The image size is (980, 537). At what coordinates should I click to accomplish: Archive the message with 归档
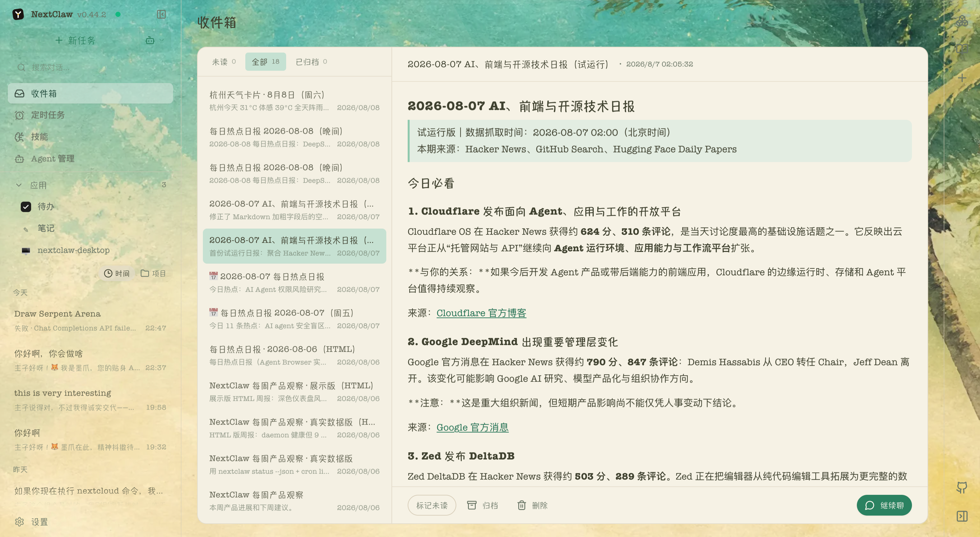tap(483, 506)
